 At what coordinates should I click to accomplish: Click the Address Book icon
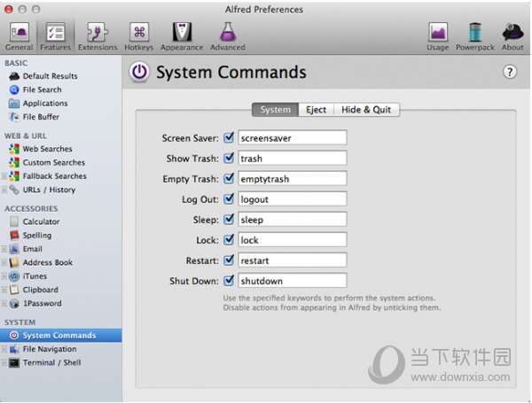click(14, 263)
